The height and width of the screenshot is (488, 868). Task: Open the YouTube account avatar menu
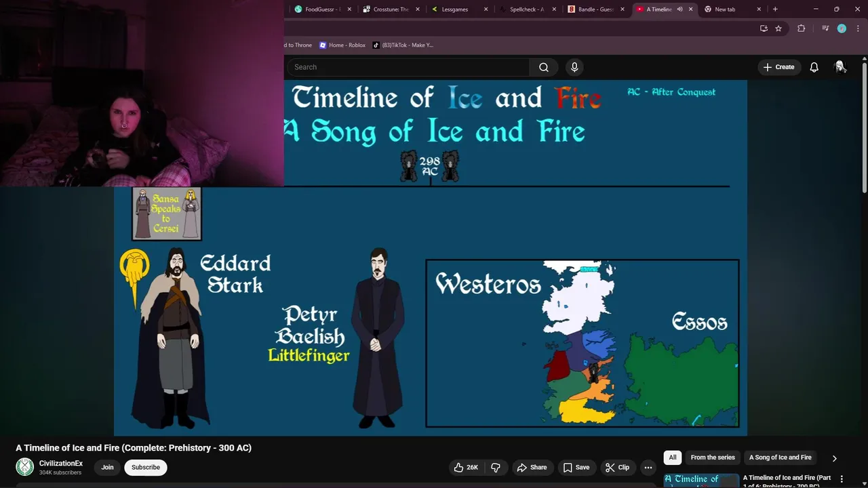tap(840, 66)
